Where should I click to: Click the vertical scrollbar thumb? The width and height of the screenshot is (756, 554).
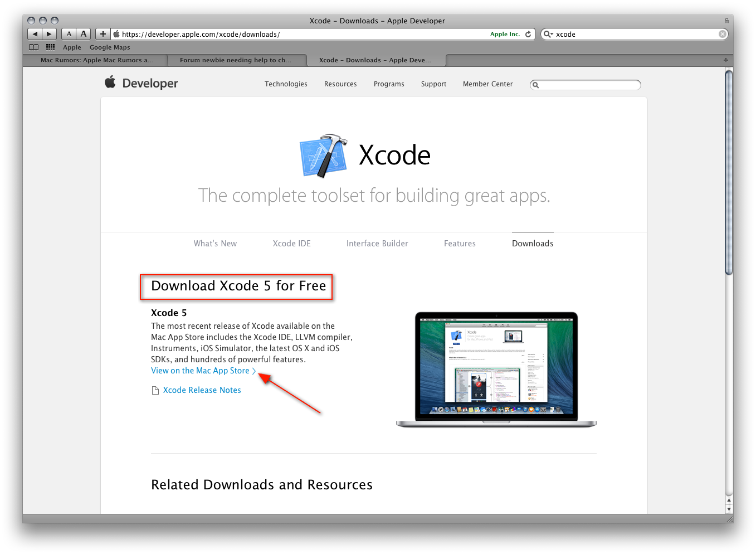729,173
